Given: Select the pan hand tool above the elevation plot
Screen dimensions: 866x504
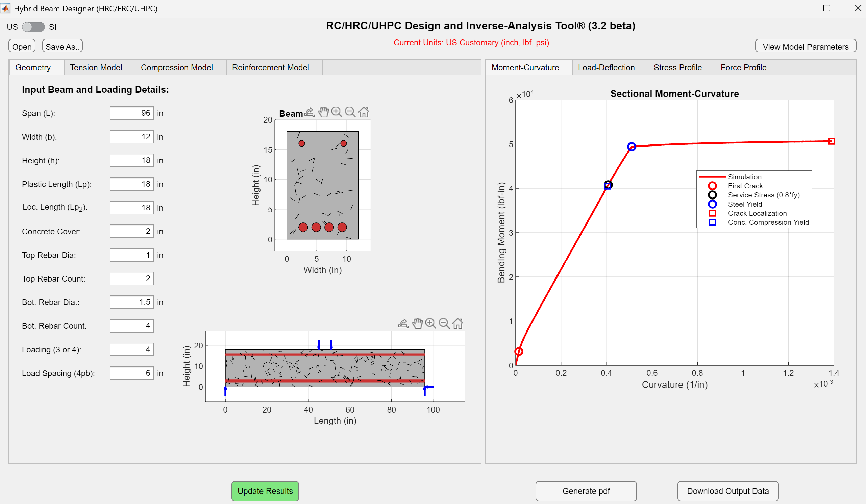Looking at the screenshot, I should coord(417,323).
